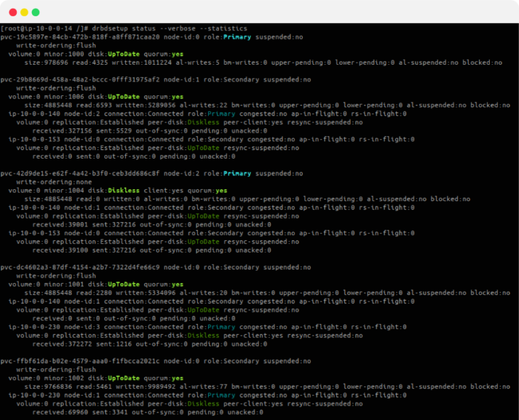519x420 pixels.
Task: Click resource name pvc-ffbf61da-b02e-4579-aaa0-f1fbcca2021c
Action: tap(80, 361)
